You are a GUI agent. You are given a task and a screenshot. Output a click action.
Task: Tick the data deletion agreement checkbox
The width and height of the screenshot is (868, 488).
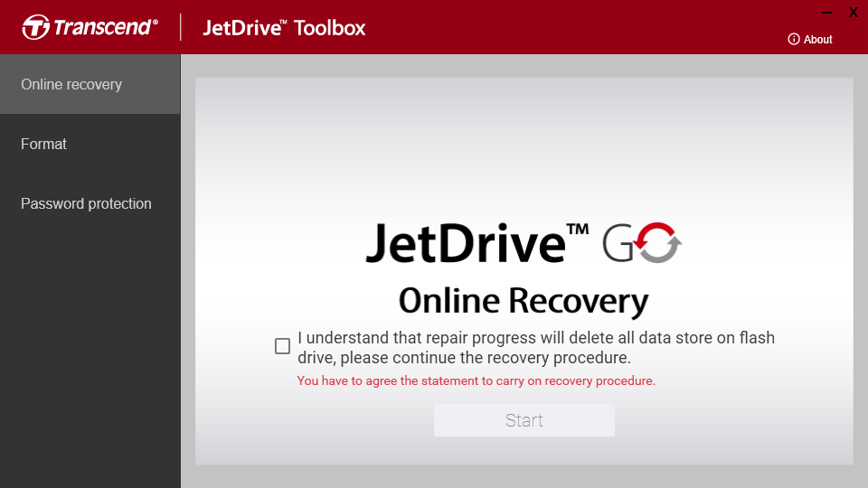tap(282, 346)
